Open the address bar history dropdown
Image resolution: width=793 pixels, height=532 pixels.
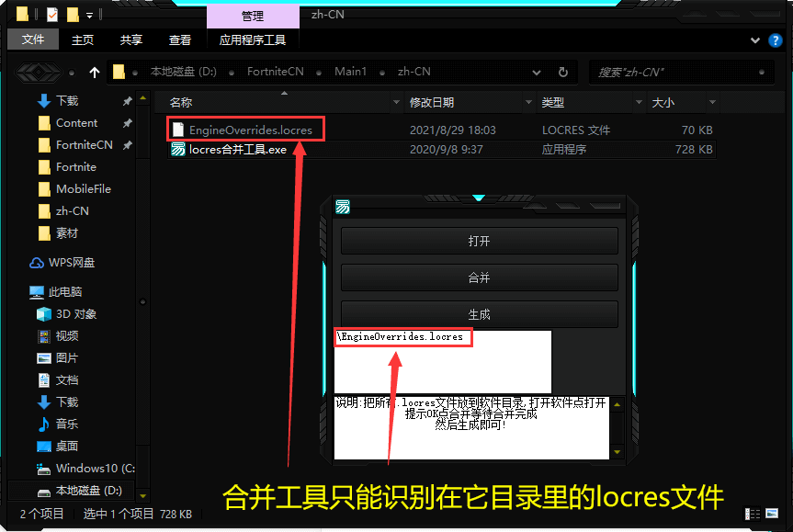point(537,73)
